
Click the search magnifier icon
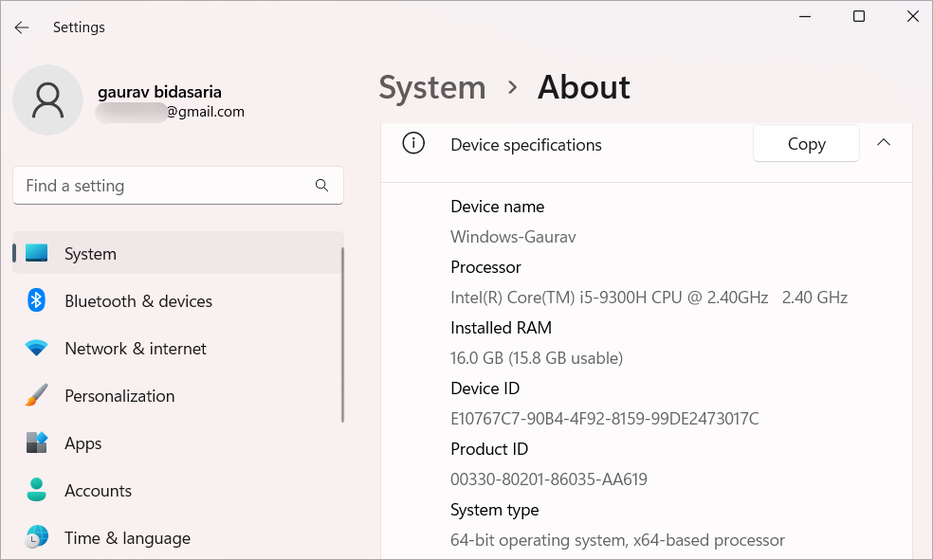pyautogui.click(x=322, y=186)
